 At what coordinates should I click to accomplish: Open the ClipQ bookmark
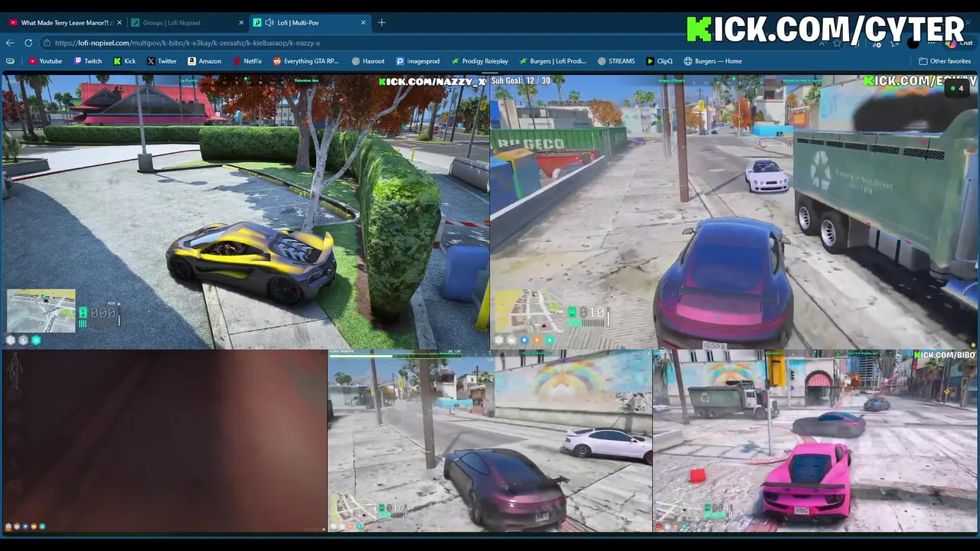tap(659, 61)
